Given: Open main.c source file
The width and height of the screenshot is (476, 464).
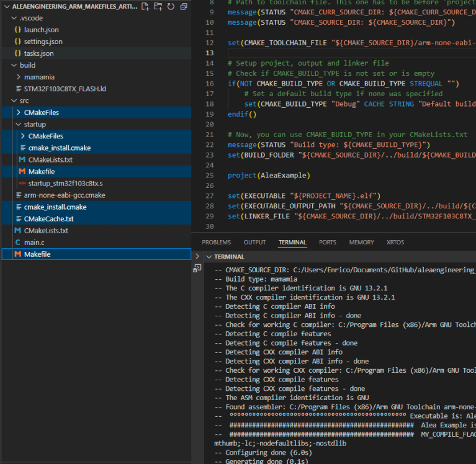Looking at the screenshot, I should [x=96, y=243].
